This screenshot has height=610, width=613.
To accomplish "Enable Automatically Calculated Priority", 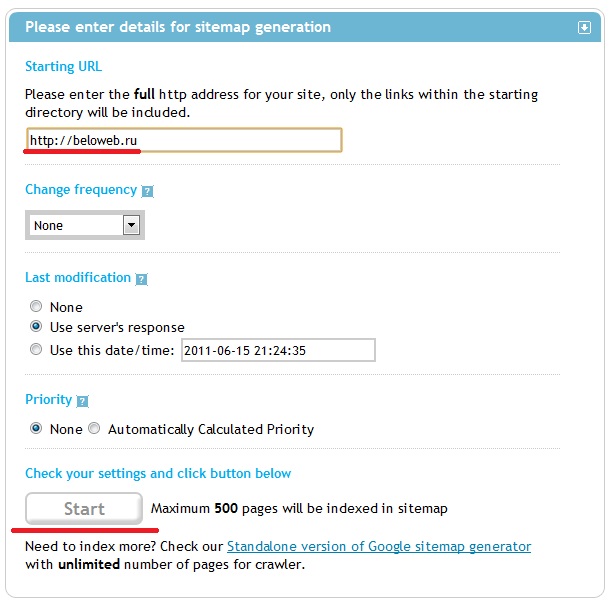I will tap(94, 429).
